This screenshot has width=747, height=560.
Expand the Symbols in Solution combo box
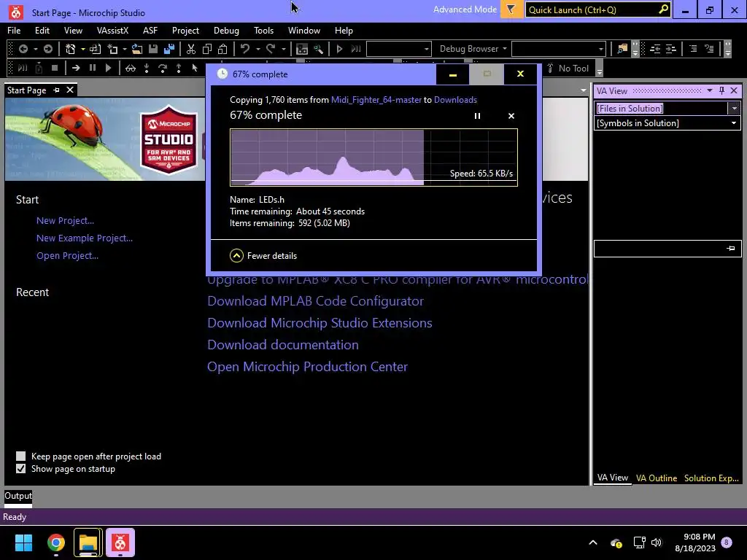(x=734, y=122)
